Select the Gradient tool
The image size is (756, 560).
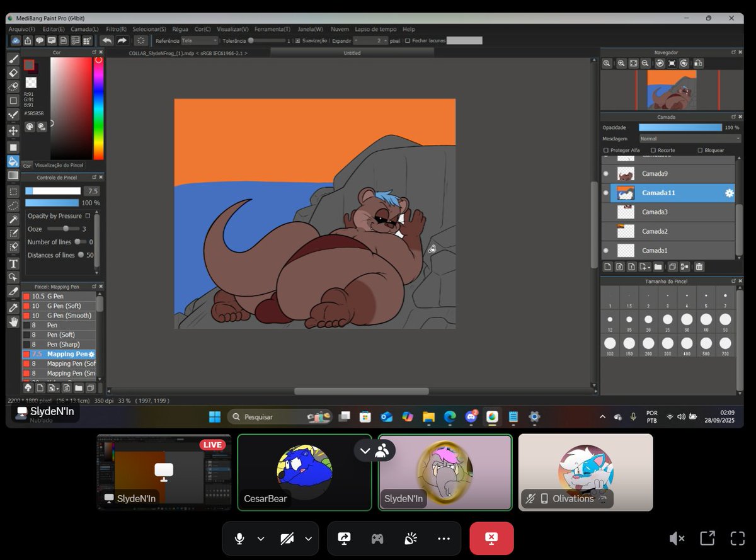click(x=13, y=175)
